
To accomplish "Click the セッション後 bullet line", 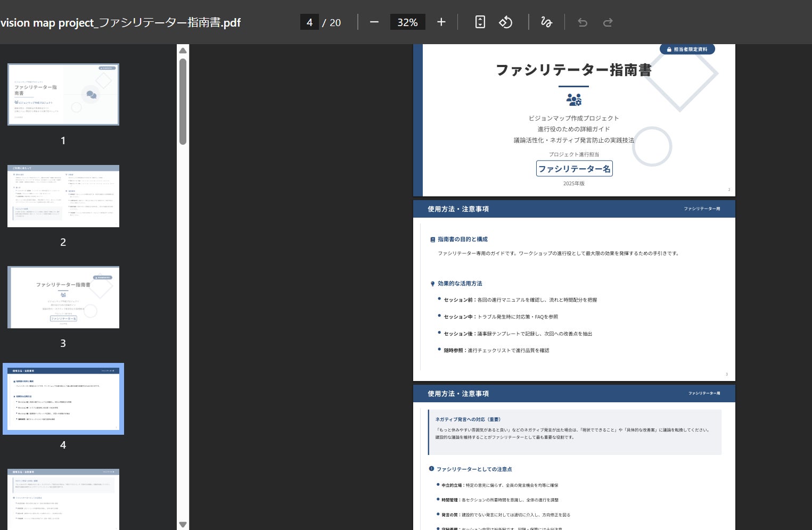I will 518,334.
